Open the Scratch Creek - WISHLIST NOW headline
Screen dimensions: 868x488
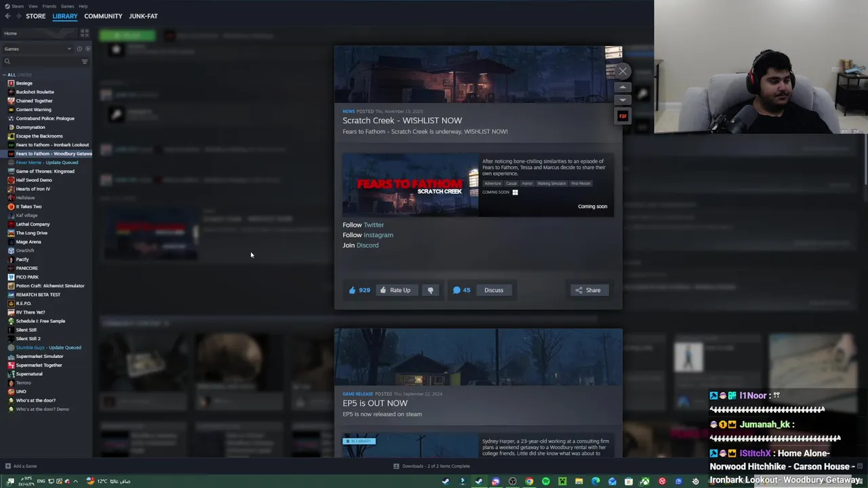click(x=402, y=121)
